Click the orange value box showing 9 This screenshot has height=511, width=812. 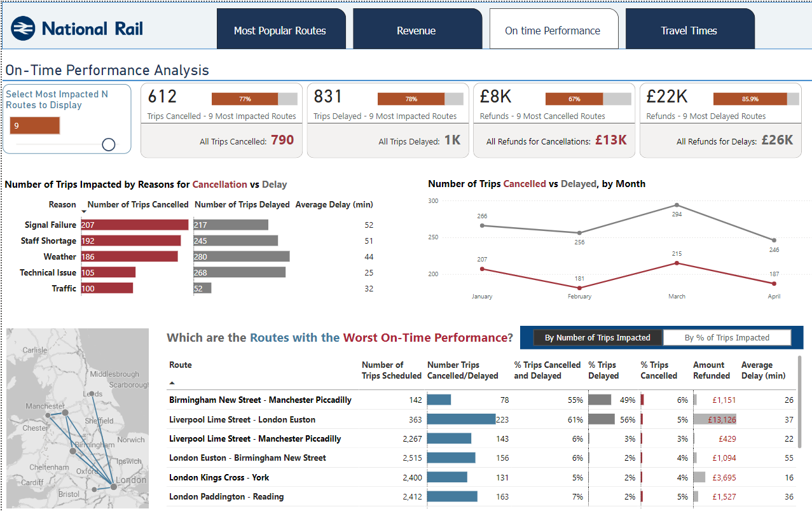[x=35, y=125]
